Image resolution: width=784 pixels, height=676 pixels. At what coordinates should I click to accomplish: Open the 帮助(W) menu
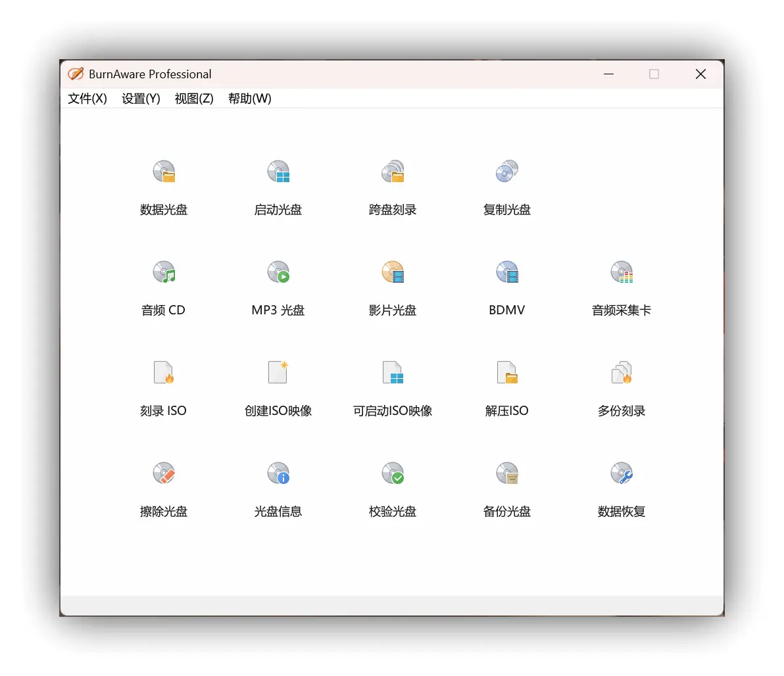coord(249,99)
